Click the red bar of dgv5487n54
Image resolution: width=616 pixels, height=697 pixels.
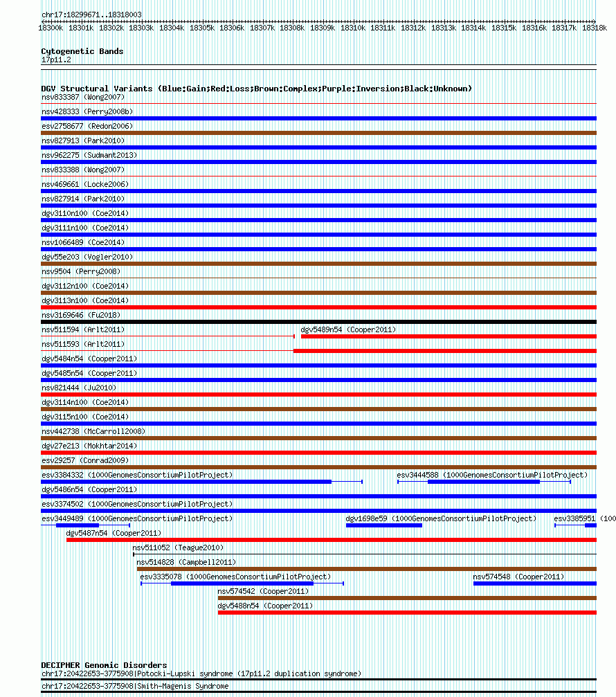point(332,540)
